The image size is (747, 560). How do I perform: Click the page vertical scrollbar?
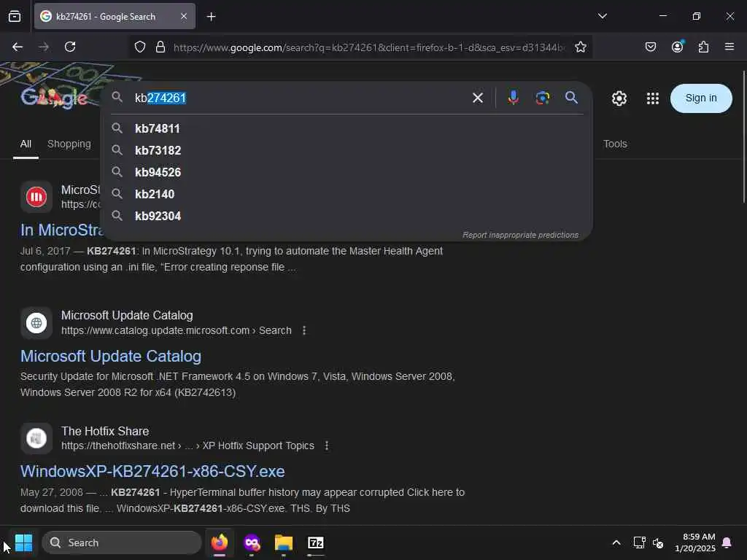[743, 137]
